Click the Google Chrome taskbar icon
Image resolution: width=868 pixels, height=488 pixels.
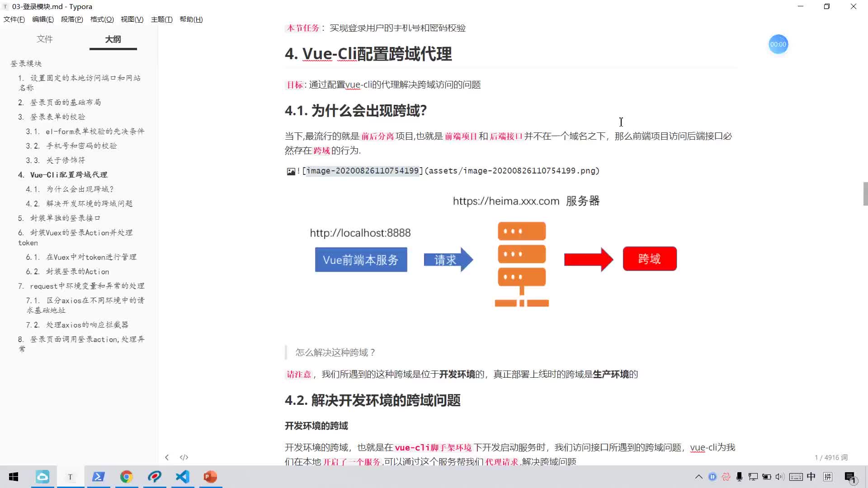[x=126, y=477]
